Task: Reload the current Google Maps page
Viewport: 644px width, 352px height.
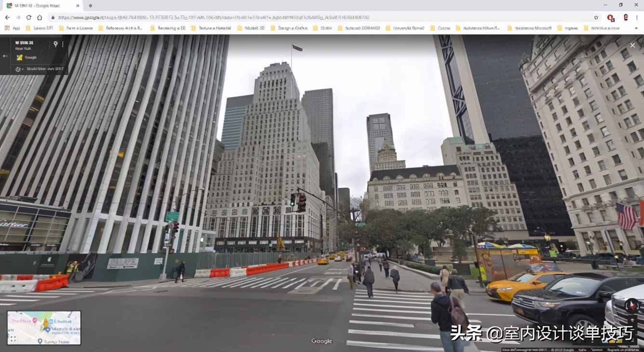Action: click(29, 17)
